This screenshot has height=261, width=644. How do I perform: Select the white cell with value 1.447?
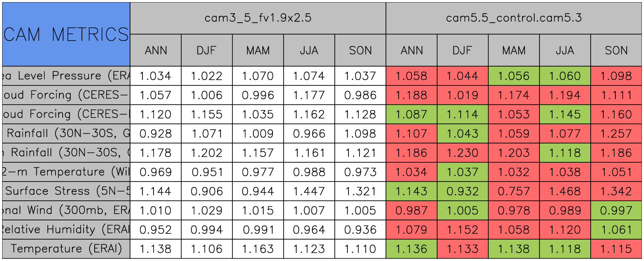coord(309,191)
